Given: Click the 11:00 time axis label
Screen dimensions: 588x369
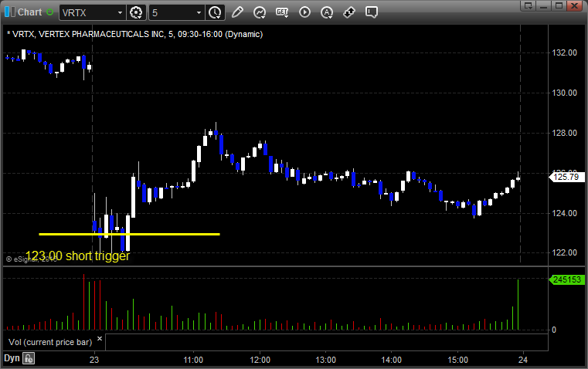Looking at the screenshot, I should click(x=193, y=360).
